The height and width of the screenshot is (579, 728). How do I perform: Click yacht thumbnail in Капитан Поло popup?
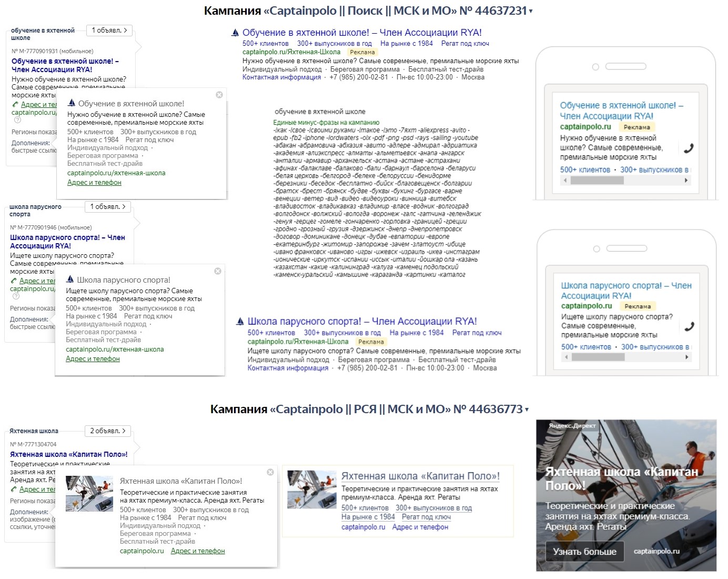pyautogui.click(x=89, y=494)
